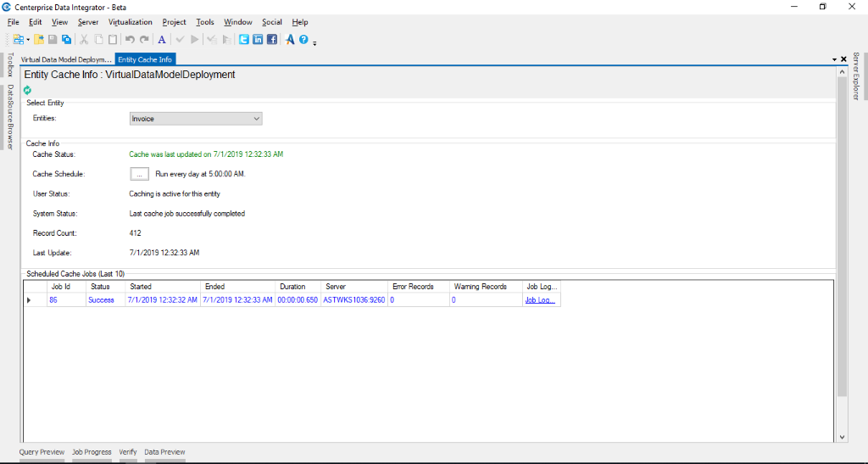Click the Undo arrow in toolbar
This screenshot has height=464, width=868.
(130, 39)
